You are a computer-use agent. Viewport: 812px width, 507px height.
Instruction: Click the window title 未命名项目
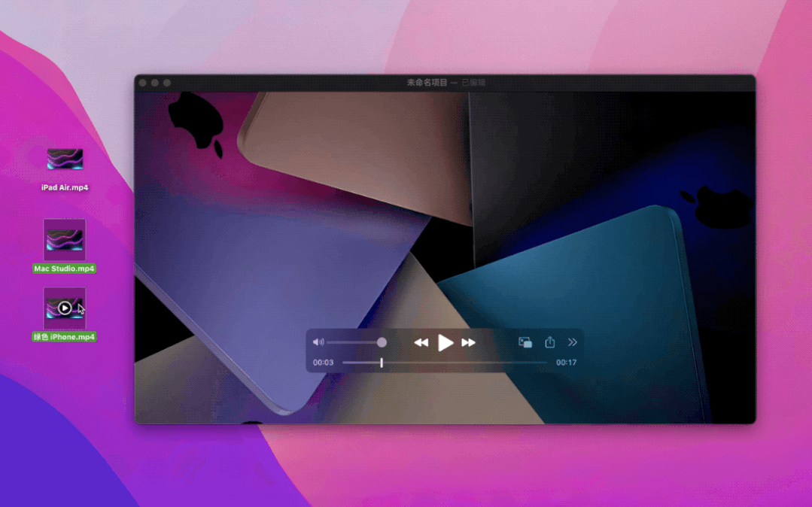point(427,82)
